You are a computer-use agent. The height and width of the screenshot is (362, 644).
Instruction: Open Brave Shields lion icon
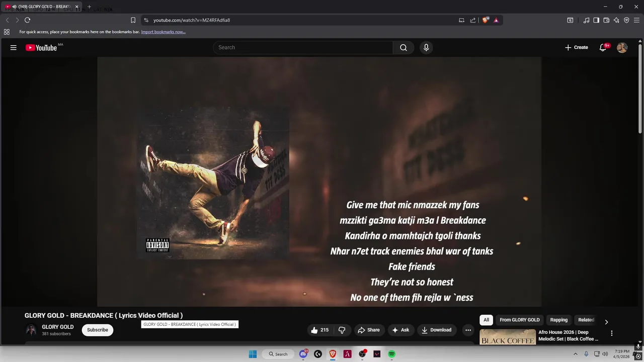(x=485, y=20)
